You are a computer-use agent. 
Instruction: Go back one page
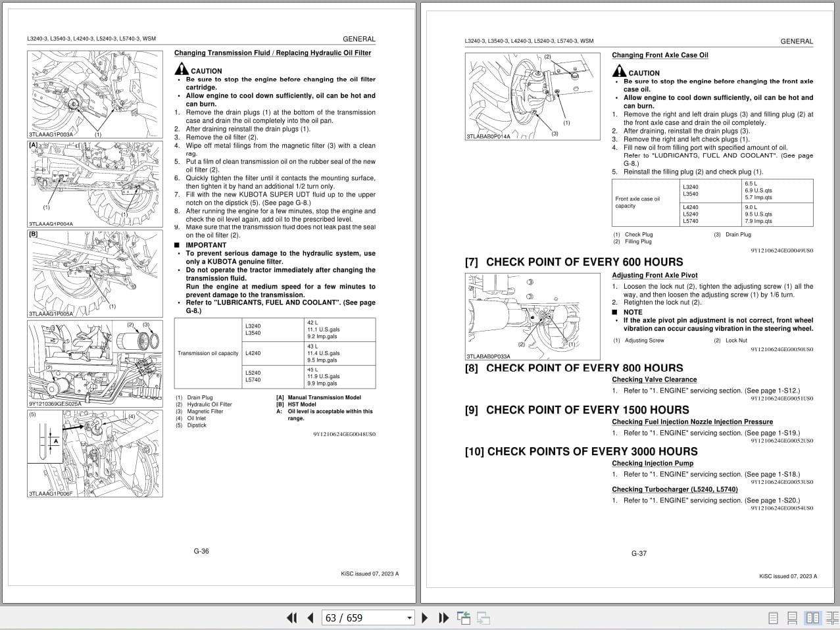click(310, 618)
